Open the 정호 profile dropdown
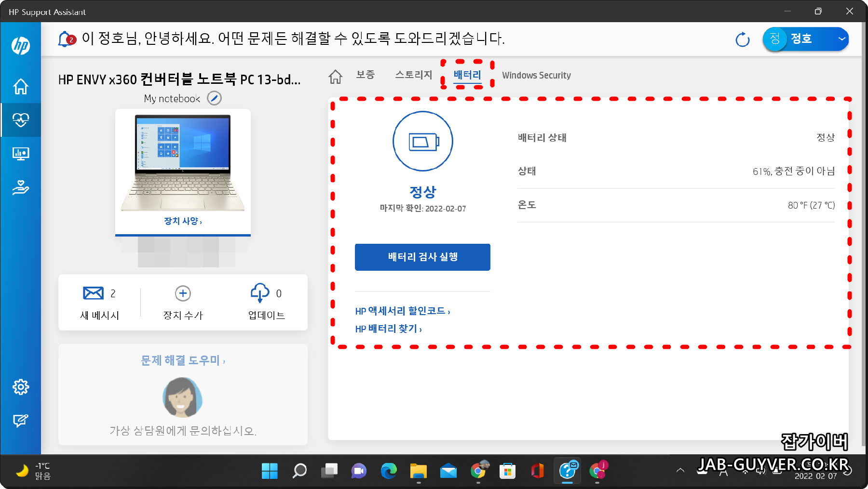Image resolution: width=868 pixels, height=489 pixels. pyautogui.click(x=806, y=39)
